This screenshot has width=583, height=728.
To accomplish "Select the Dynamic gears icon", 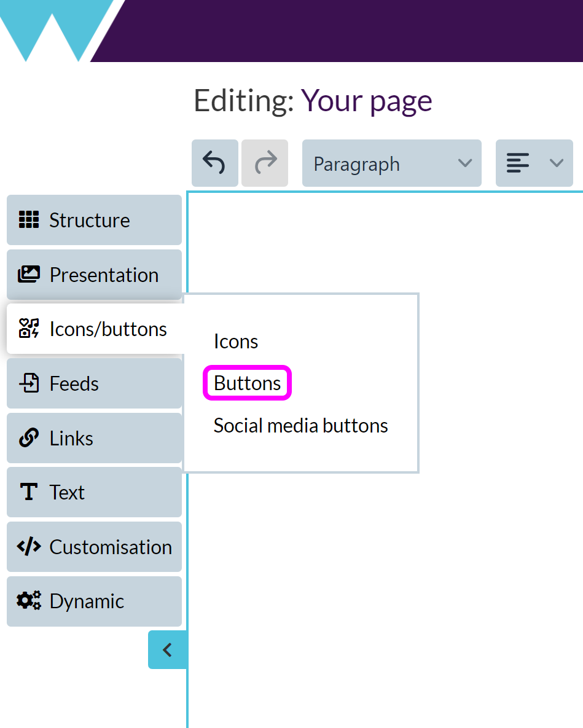I will (28, 601).
